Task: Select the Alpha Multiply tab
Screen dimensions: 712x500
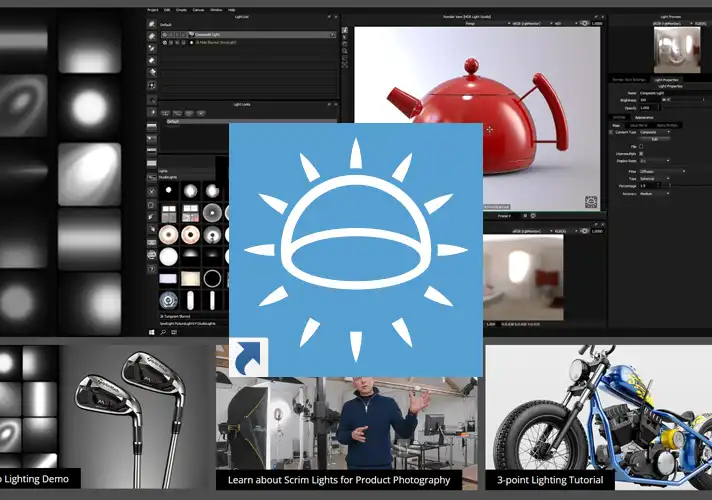Action: coord(667,125)
